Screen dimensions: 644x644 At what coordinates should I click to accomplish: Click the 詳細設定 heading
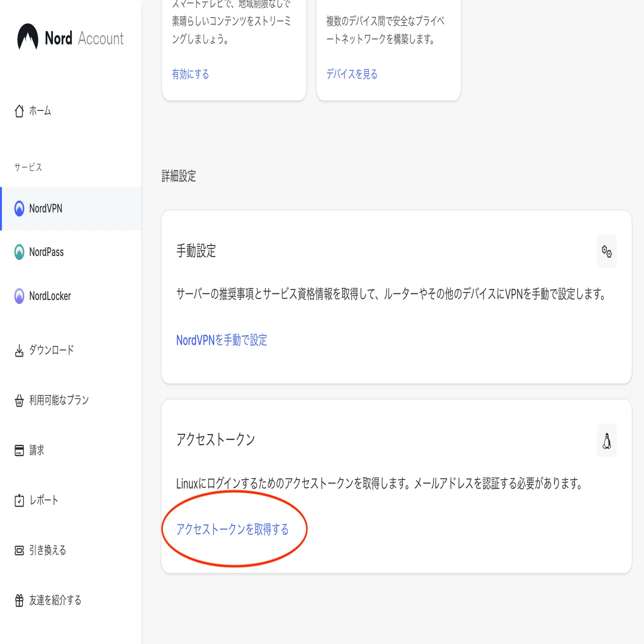179,176
